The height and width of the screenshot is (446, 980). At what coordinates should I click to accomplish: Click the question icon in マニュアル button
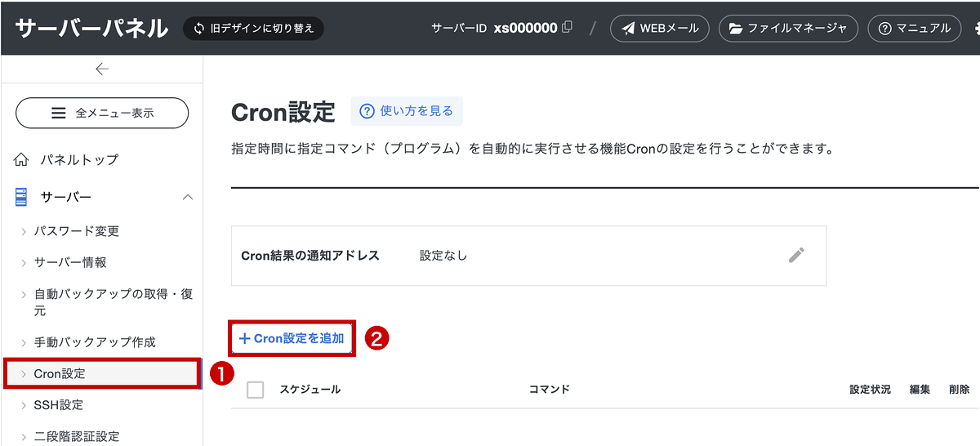(885, 29)
